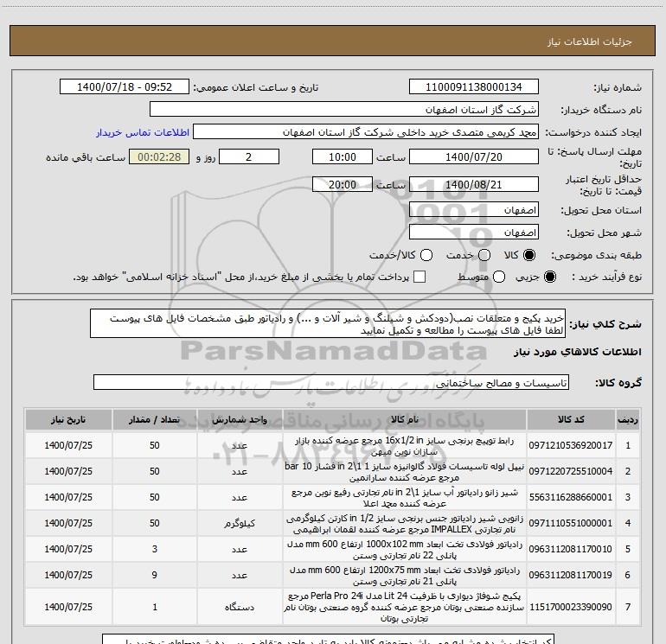
Task: Click the کد کالا column header
Action: pyautogui.click(x=571, y=419)
